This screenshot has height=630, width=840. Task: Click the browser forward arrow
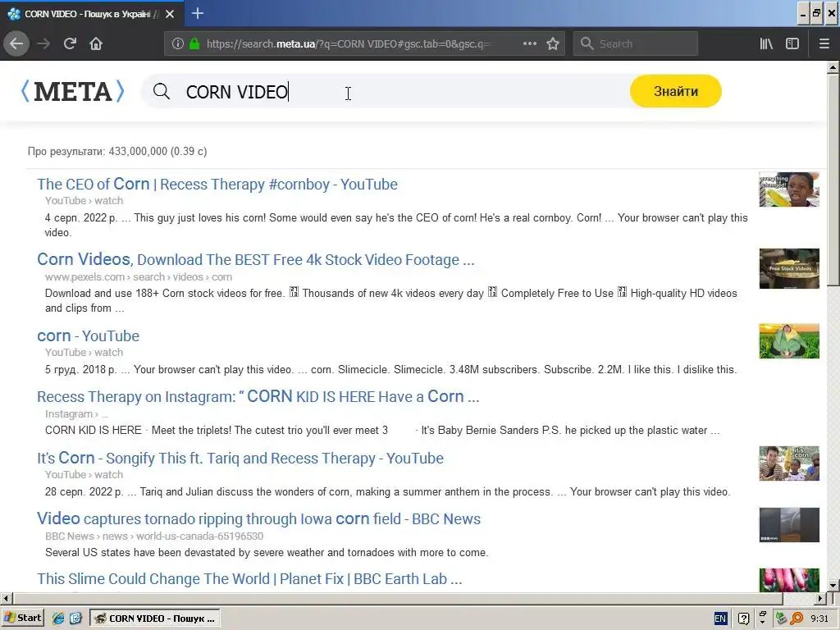pos(43,43)
